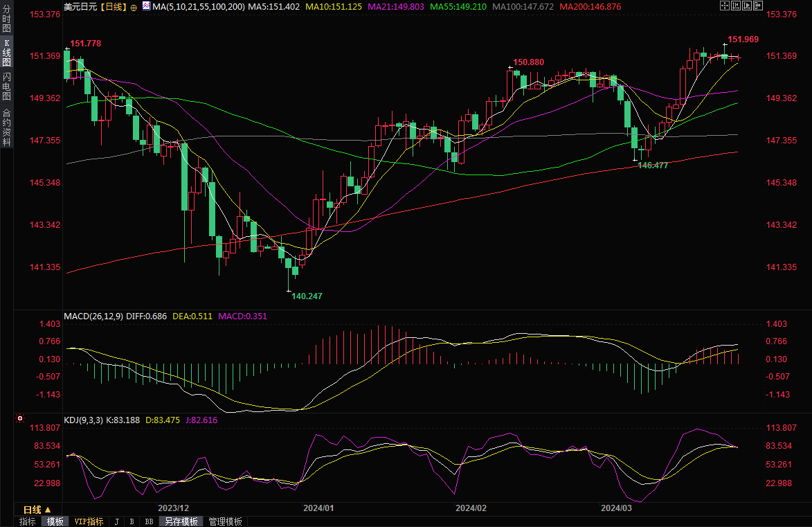Click the 150.880 peak price label
Viewport: 812px width, 527px height.
(x=529, y=62)
